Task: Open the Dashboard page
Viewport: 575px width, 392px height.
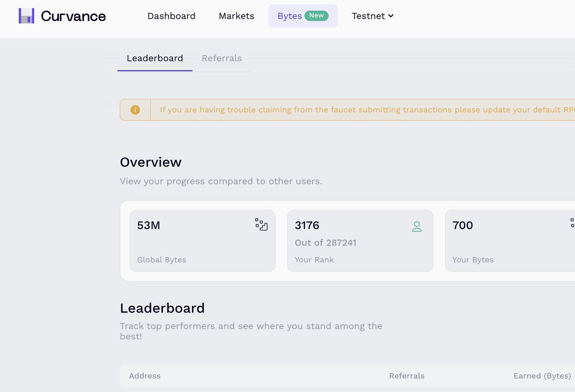Action: (172, 16)
